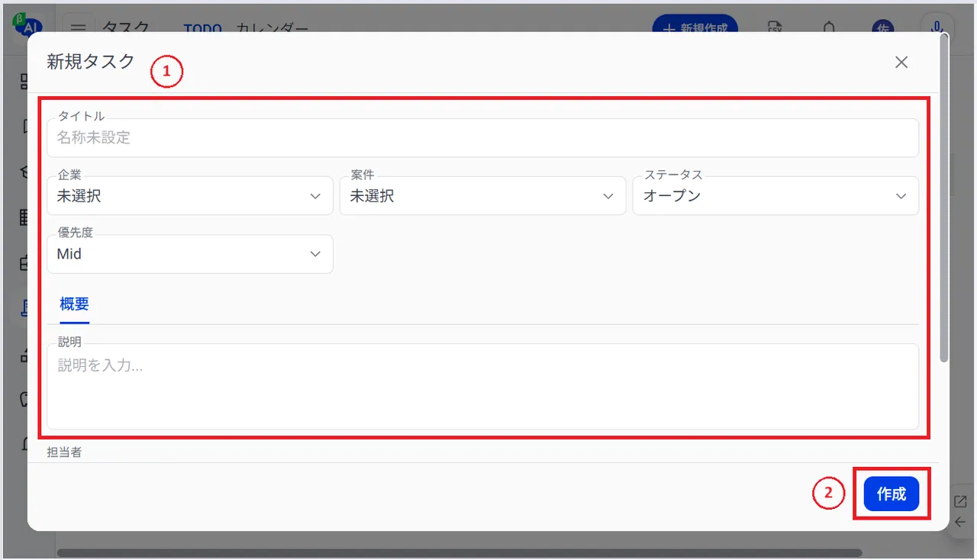Open the 優先度 dropdown set to Mid
The width and height of the screenshot is (977, 560).
(x=190, y=254)
